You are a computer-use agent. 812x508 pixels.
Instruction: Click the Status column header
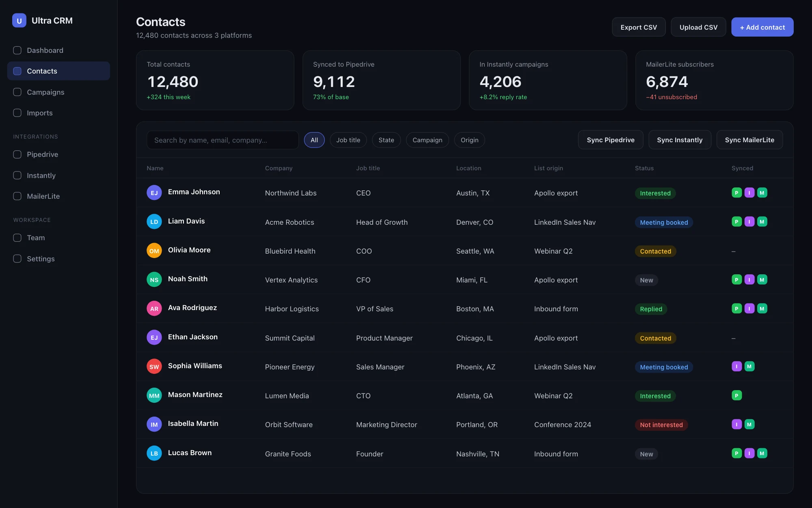click(644, 168)
